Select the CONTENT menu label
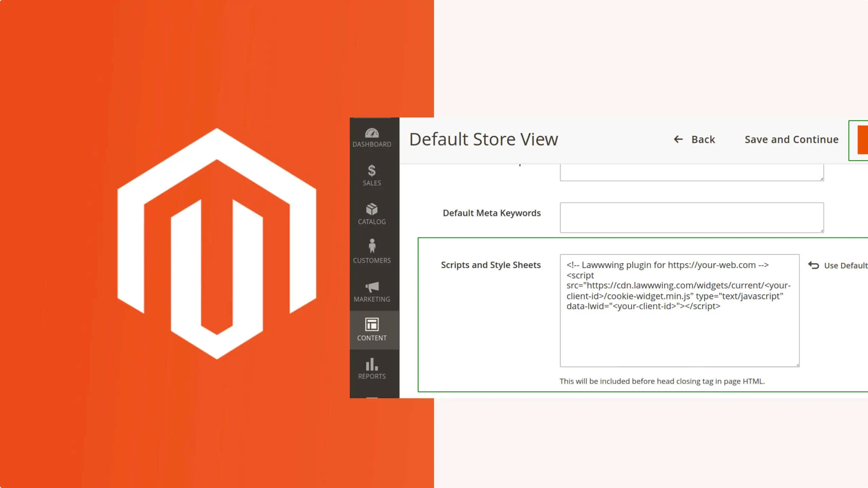Image resolution: width=868 pixels, height=488 pixels. pos(372,338)
